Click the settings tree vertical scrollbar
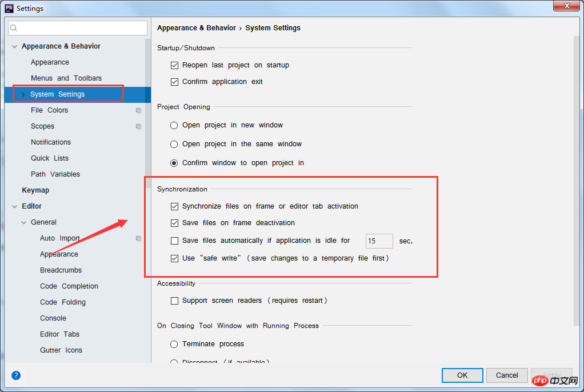The height and width of the screenshot is (392, 584). point(148,112)
